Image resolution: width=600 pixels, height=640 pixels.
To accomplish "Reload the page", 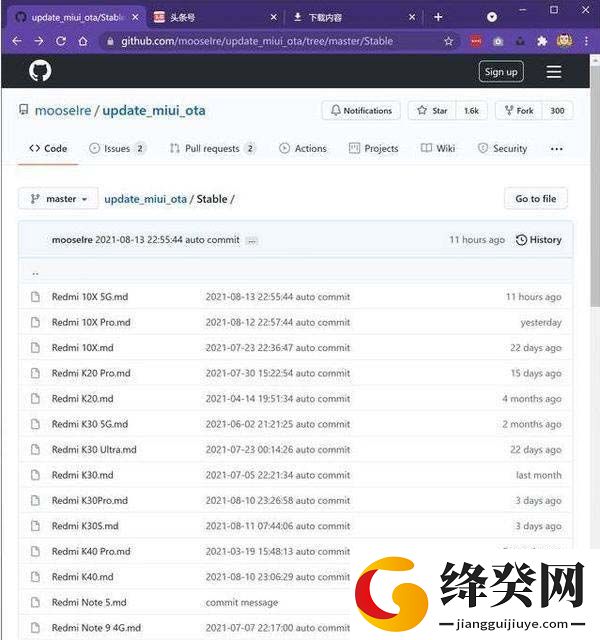I will (x=61, y=41).
